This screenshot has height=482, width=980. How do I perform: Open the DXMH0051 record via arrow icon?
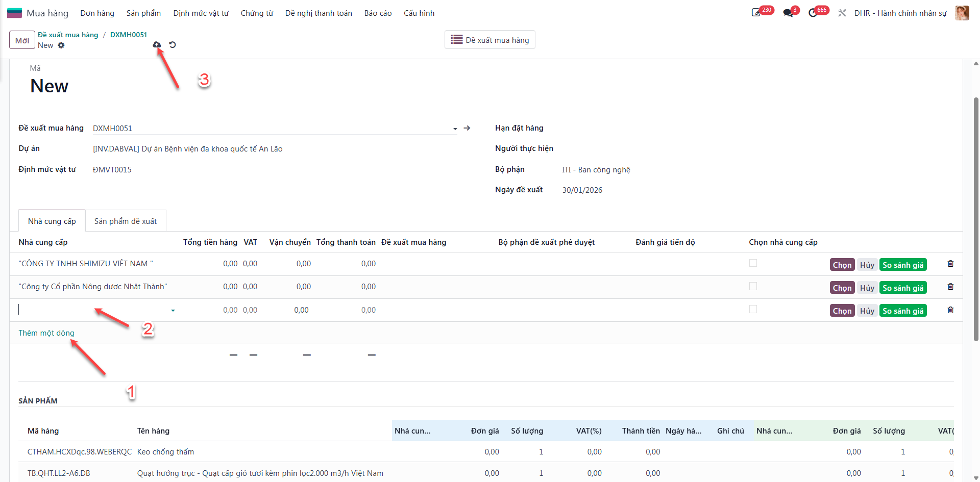coord(467,128)
